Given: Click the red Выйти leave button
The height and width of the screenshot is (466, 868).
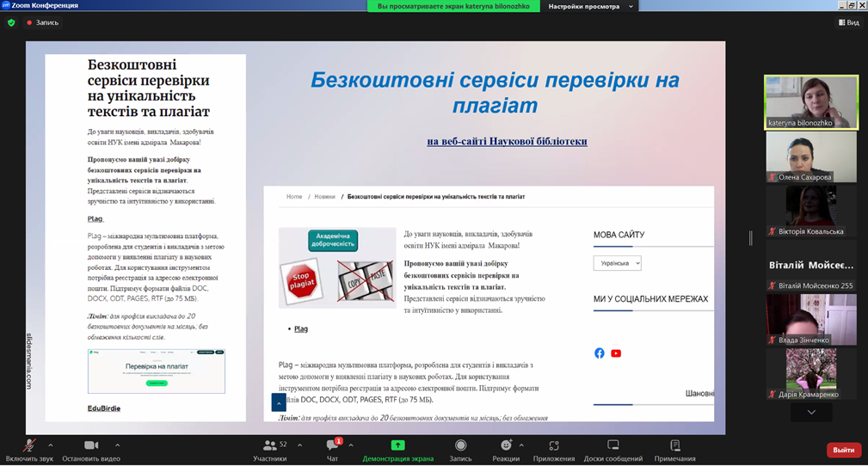Looking at the screenshot, I should tap(843, 450).
